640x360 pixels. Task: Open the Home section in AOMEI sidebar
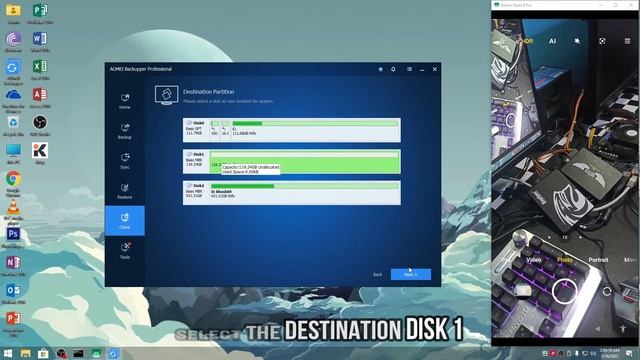[125, 101]
